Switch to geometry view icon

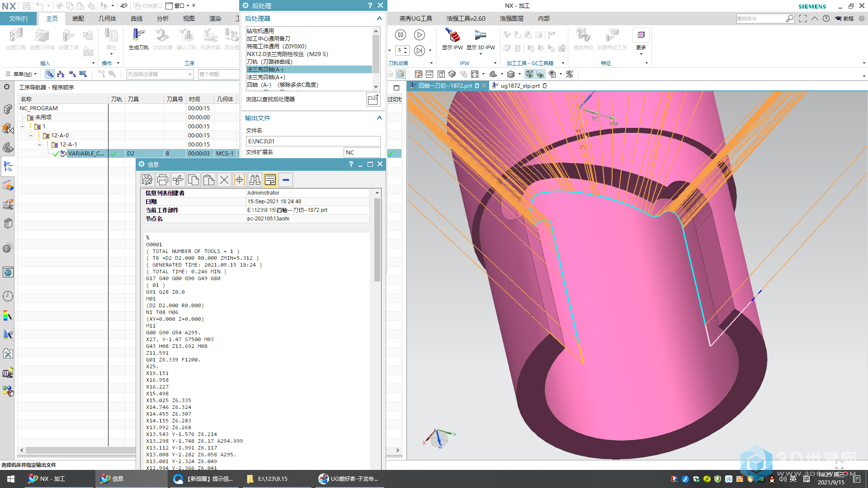click(72, 74)
